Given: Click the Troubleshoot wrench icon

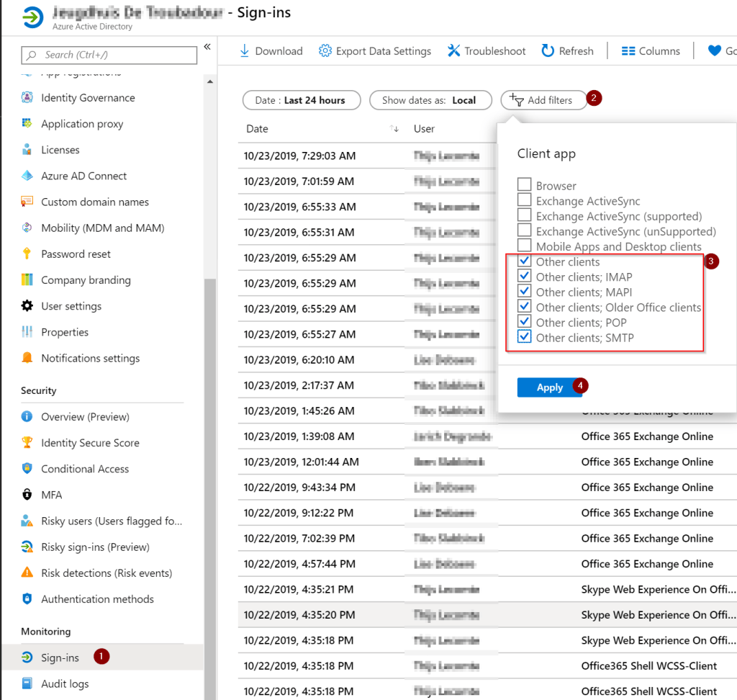Looking at the screenshot, I should coord(453,50).
